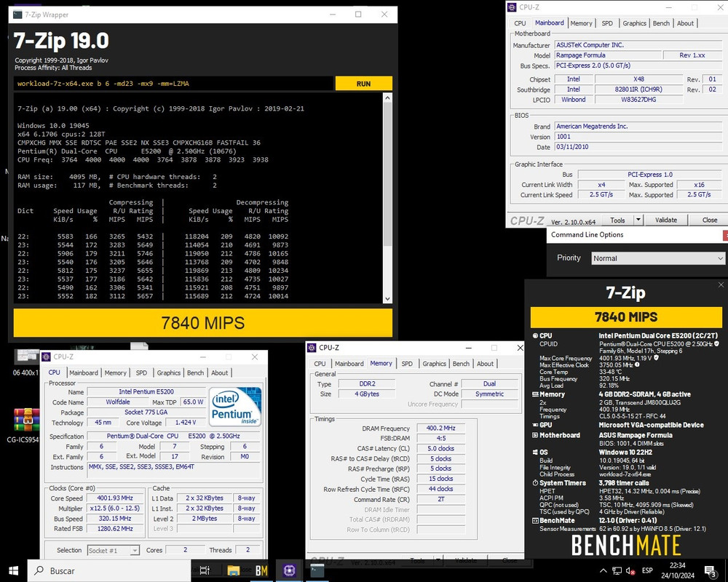The height and width of the screenshot is (582, 728).
Task: Open SPD tab in Mainboard CPU-Z window
Action: tap(607, 23)
